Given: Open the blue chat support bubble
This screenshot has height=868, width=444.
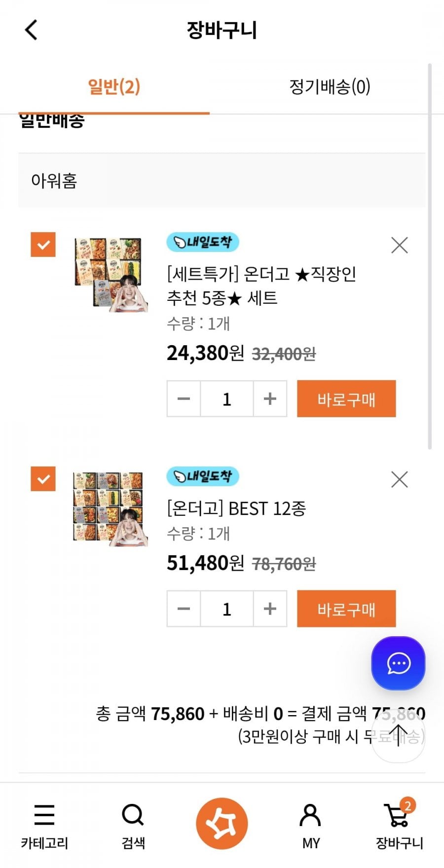Looking at the screenshot, I should click(398, 663).
